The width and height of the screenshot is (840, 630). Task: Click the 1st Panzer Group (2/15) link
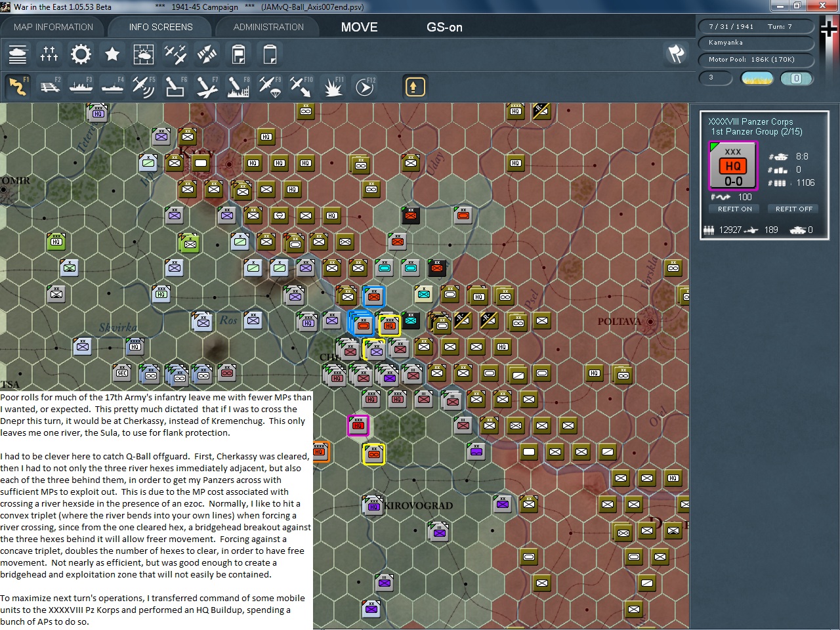coord(757,131)
